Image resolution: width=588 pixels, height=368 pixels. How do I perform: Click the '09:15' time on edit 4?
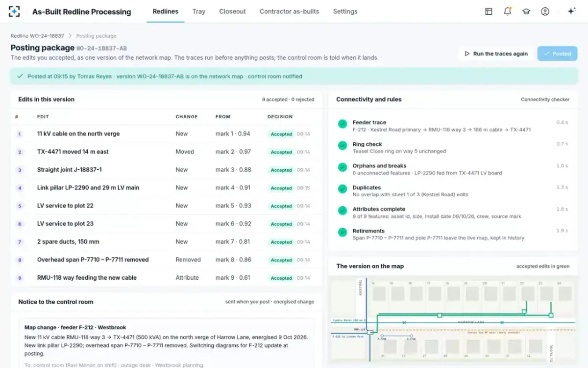303,188
